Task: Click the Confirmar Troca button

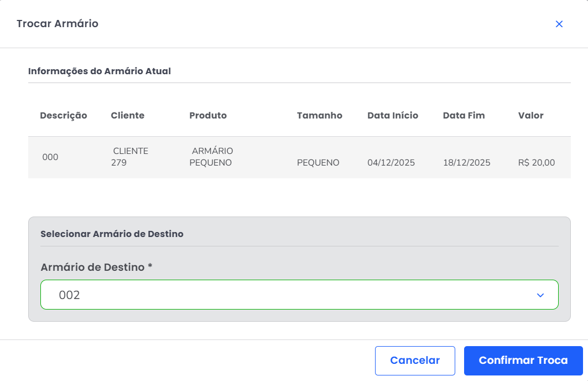Action: coord(523,361)
